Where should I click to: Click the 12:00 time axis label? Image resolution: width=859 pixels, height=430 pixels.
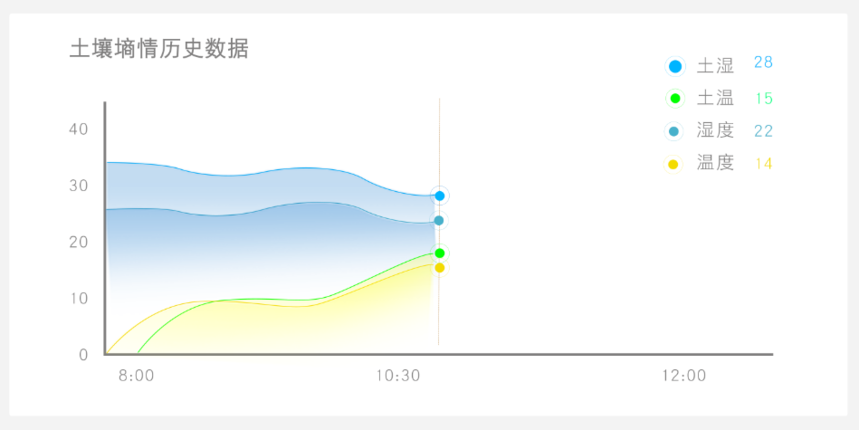coord(684,376)
